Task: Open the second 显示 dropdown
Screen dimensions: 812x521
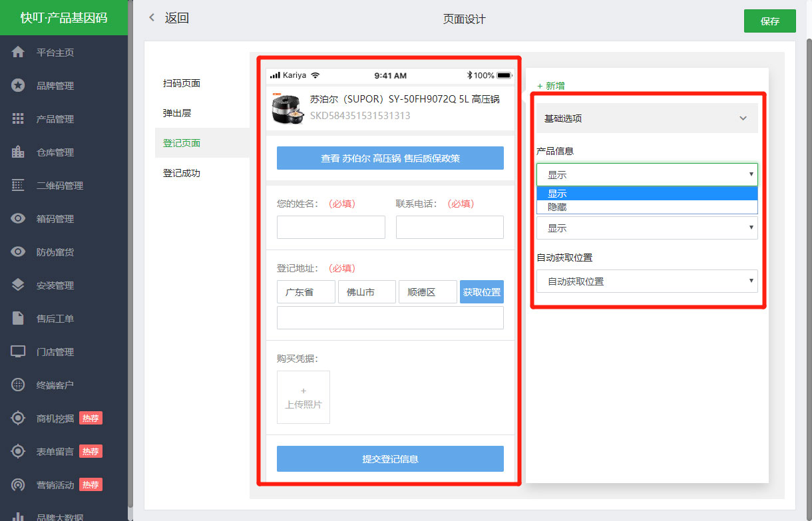Action: pyautogui.click(x=647, y=228)
